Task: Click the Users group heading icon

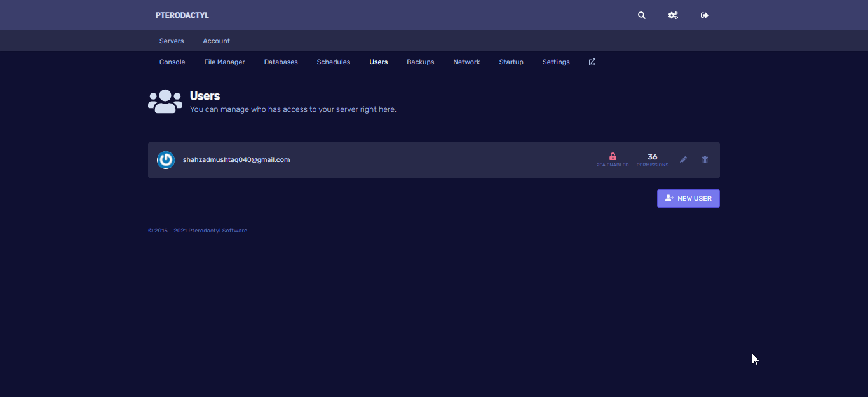Action: coord(165,102)
